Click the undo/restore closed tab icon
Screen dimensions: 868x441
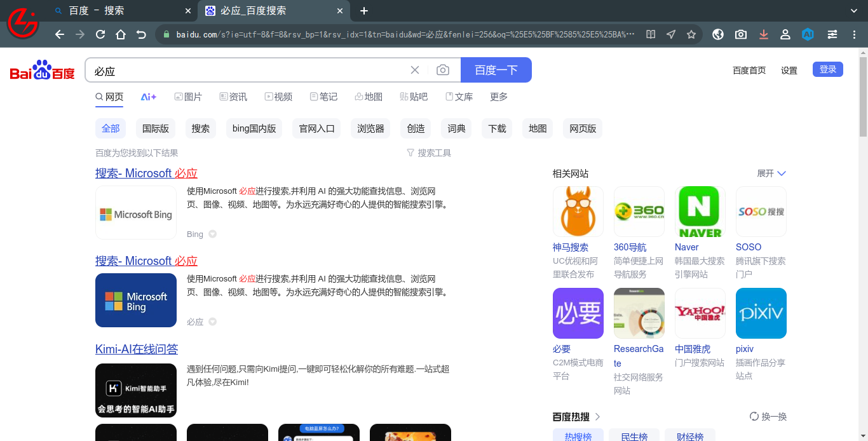pos(141,34)
